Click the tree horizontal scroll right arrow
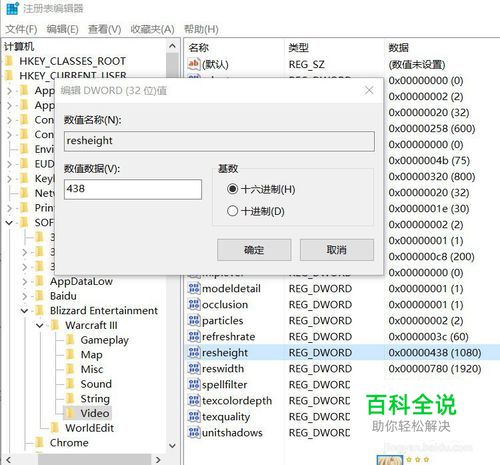This screenshot has width=500, height=465. pyautogui.click(x=158, y=460)
